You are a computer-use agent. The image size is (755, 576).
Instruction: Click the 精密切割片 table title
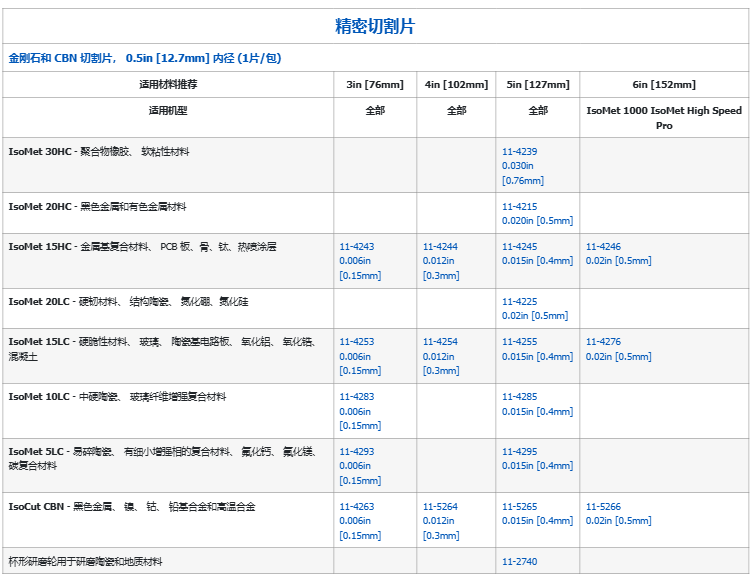(375, 26)
